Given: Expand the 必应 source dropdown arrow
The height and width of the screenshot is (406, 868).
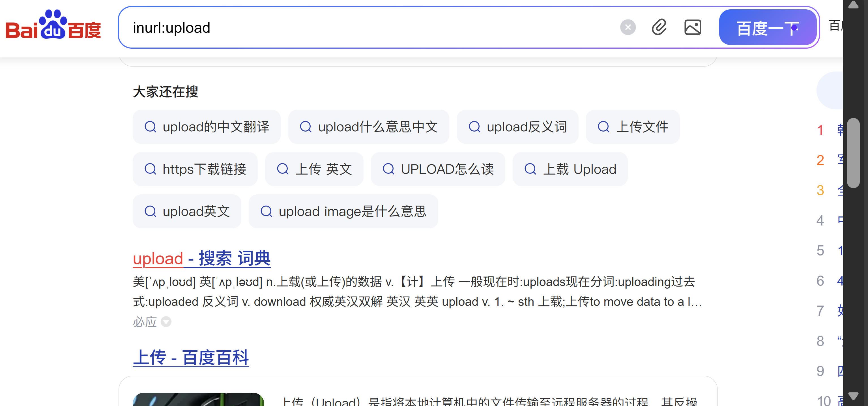Looking at the screenshot, I should [166, 322].
